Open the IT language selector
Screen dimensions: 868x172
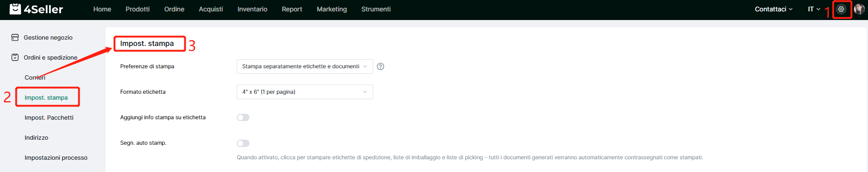pos(814,9)
